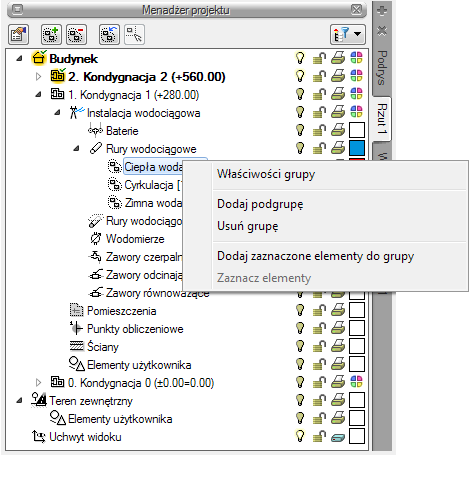Viewport: 470px width, 495px height.
Task: Expand the Kondygnacja 2 node
Action: pyautogui.click(x=38, y=77)
